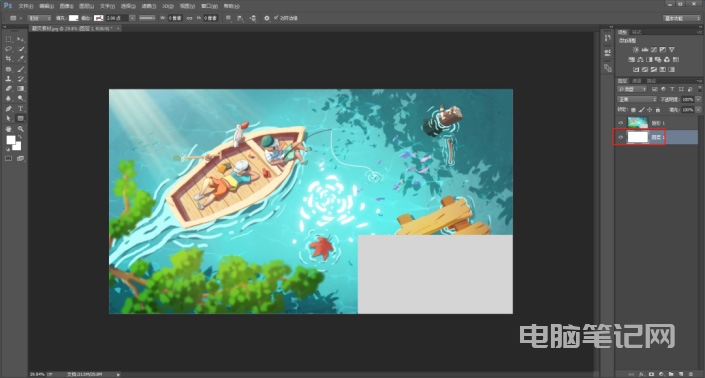Open the 文件 (File) menu
The image size is (705, 378).
26,6
